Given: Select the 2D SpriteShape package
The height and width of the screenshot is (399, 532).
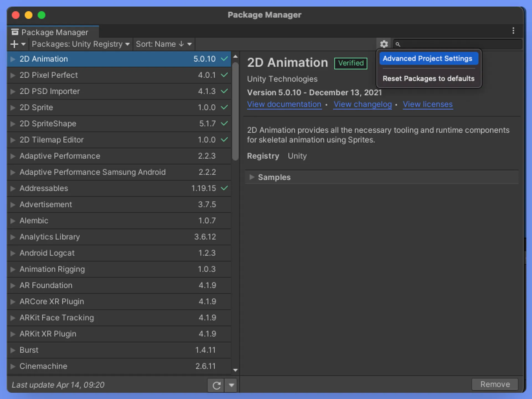Looking at the screenshot, I should 119,124.
